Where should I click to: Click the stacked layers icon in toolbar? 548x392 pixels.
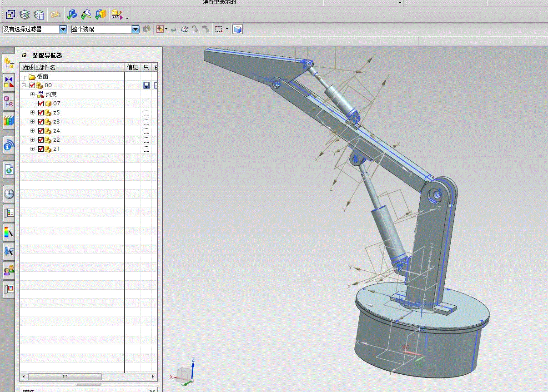(x=25, y=15)
